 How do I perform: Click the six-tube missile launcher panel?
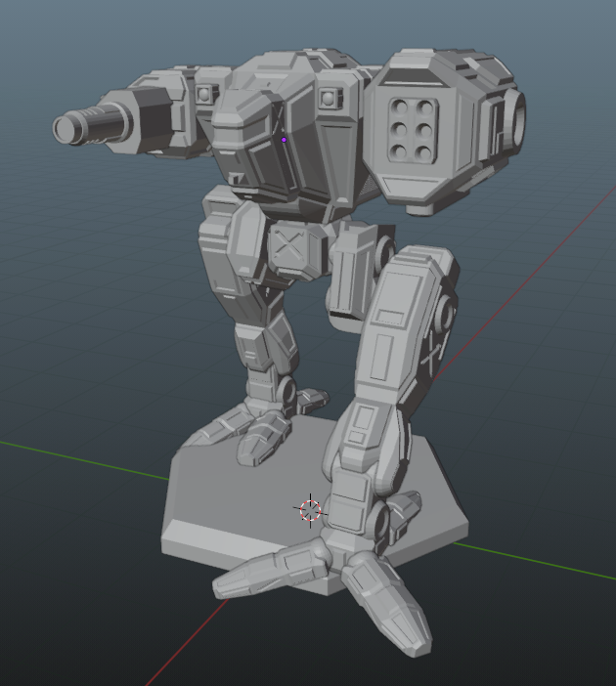(413, 130)
